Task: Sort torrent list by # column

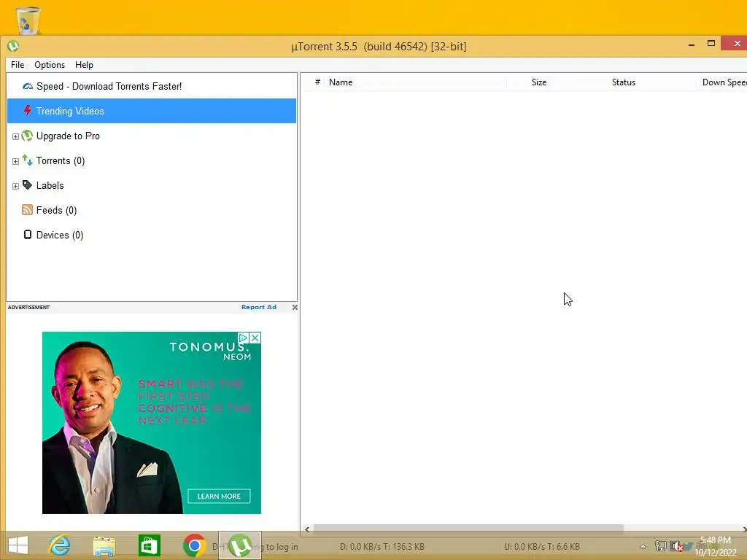Action: click(x=317, y=82)
